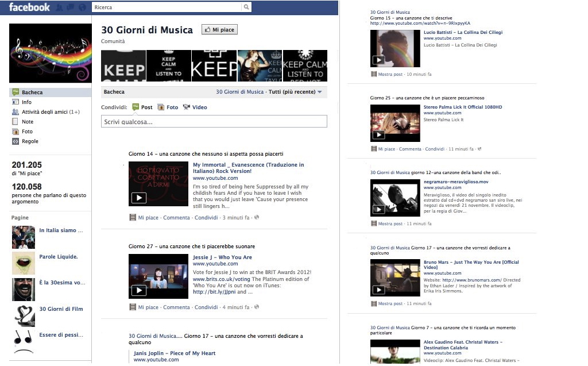Open Essere di pessi... page link
The width and height of the screenshot is (588, 366).
[x=61, y=335]
